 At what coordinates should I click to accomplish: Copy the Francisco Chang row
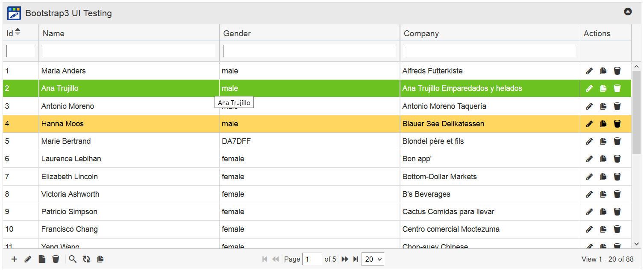(603, 229)
